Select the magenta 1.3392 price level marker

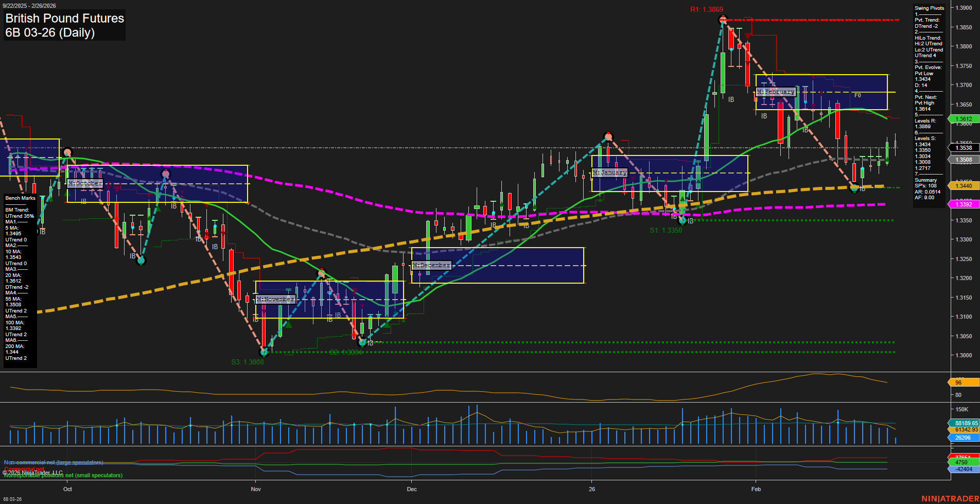pos(964,204)
